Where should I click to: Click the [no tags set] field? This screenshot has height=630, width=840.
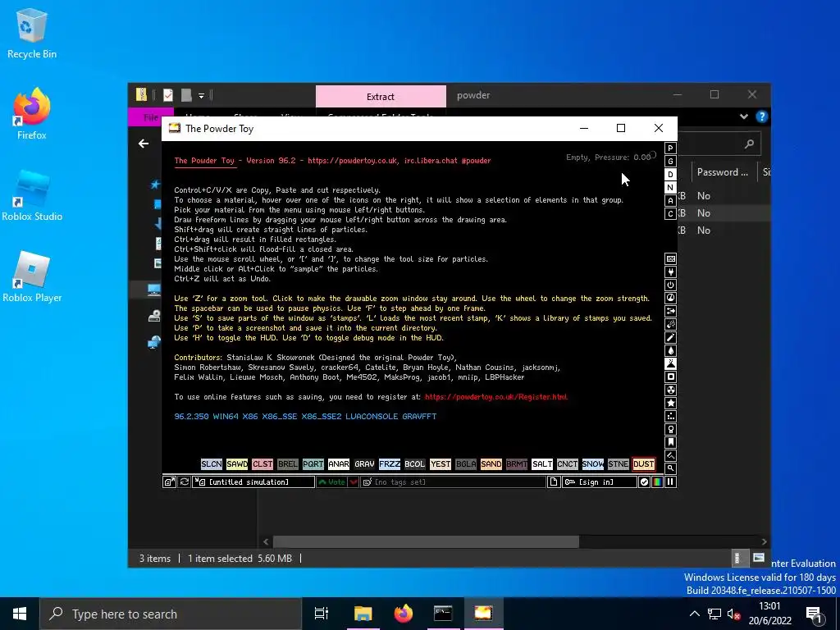[453, 482]
